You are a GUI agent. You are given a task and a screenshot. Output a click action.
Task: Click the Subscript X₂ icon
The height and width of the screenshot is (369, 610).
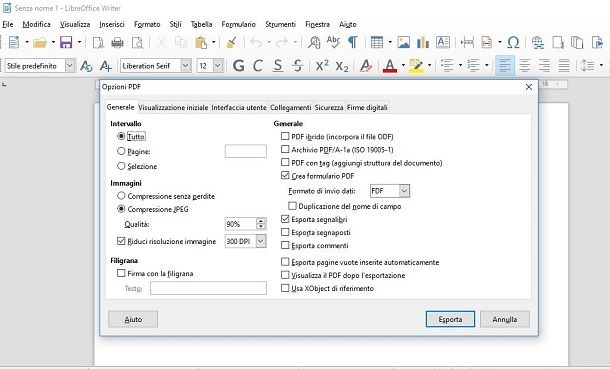click(342, 66)
